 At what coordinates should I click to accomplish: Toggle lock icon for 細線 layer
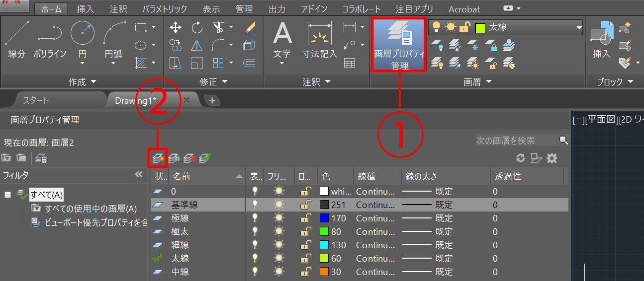[305, 245]
